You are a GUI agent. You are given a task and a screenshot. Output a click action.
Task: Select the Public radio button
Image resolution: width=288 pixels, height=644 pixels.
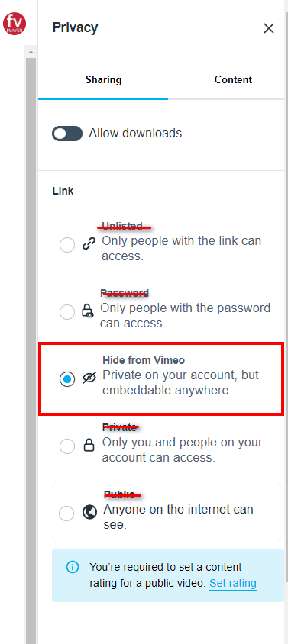pos(67,513)
